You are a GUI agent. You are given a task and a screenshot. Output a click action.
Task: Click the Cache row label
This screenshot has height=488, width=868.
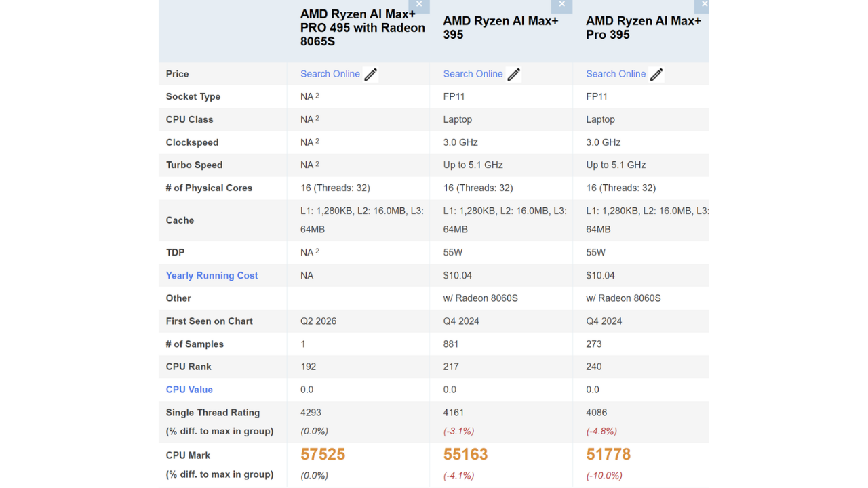pyautogui.click(x=180, y=220)
